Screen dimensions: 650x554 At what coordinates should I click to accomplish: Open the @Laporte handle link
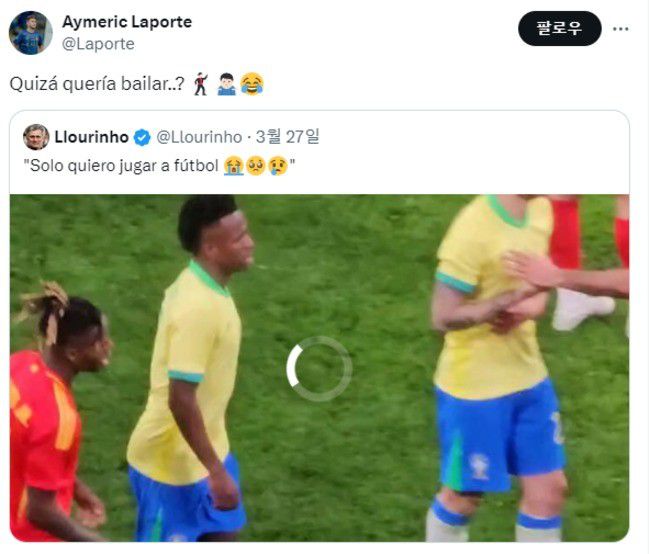pyautogui.click(x=98, y=44)
